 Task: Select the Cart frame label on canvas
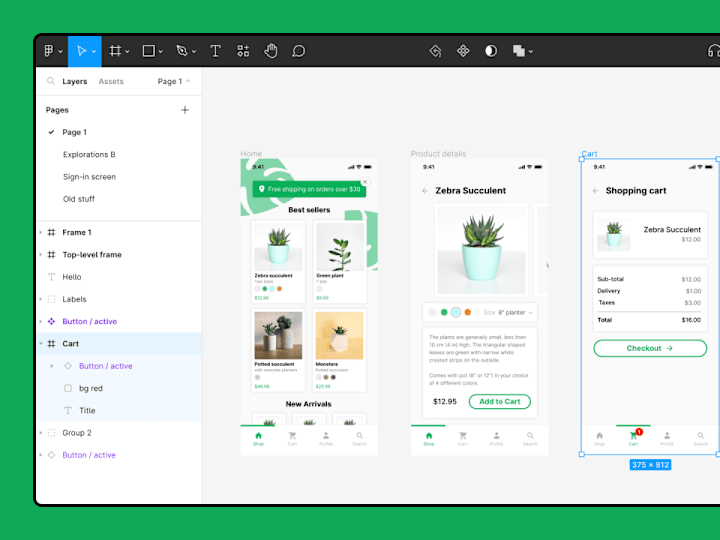590,154
